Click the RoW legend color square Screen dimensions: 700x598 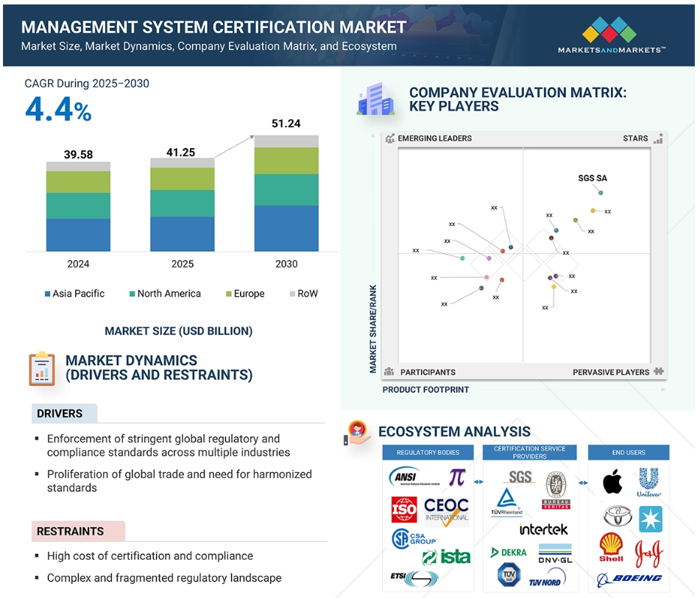pos(292,294)
